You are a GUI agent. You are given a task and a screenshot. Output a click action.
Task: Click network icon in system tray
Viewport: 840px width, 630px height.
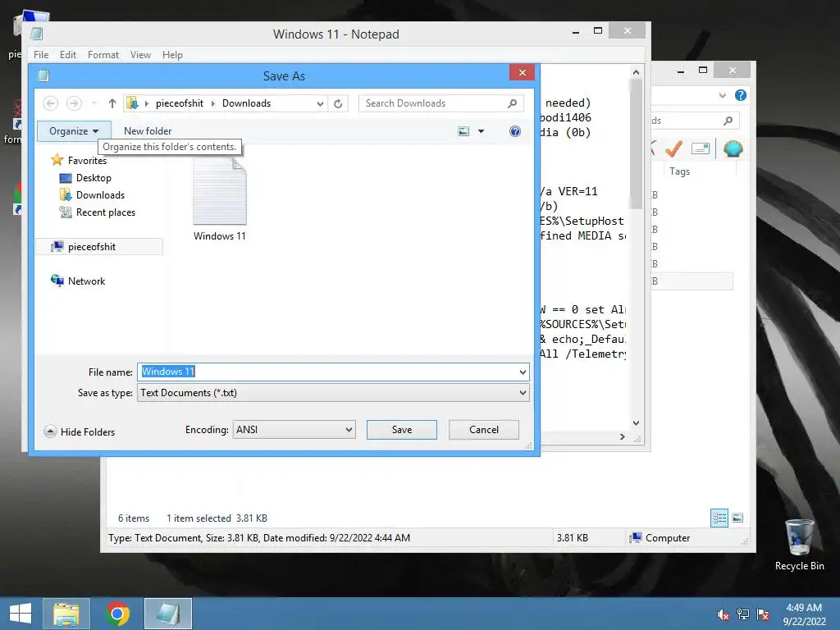point(743,614)
